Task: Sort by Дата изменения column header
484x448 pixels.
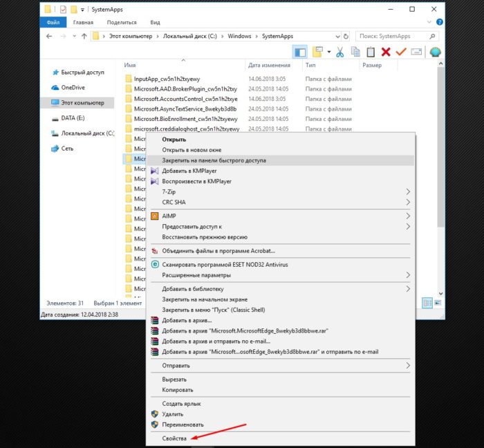Action: pos(274,65)
